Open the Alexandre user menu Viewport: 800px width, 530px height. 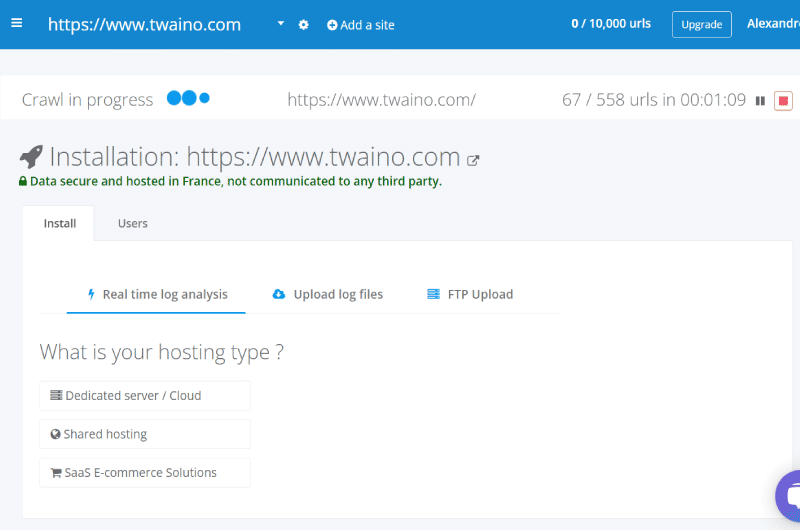pyautogui.click(x=773, y=23)
